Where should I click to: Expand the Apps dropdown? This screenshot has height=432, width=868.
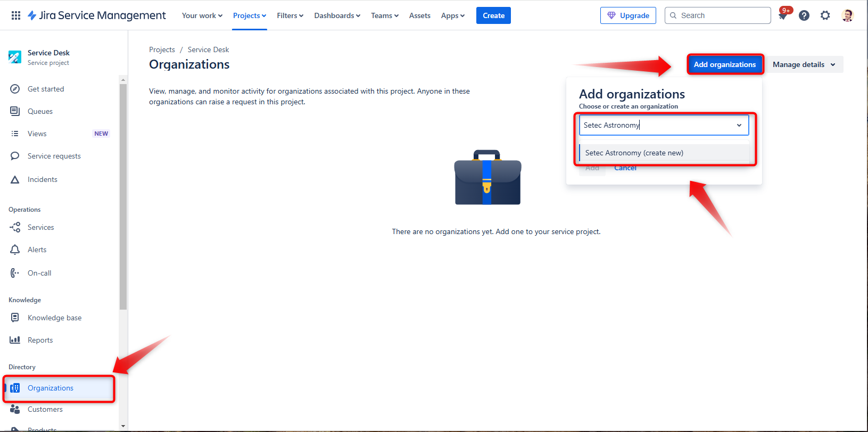453,15
